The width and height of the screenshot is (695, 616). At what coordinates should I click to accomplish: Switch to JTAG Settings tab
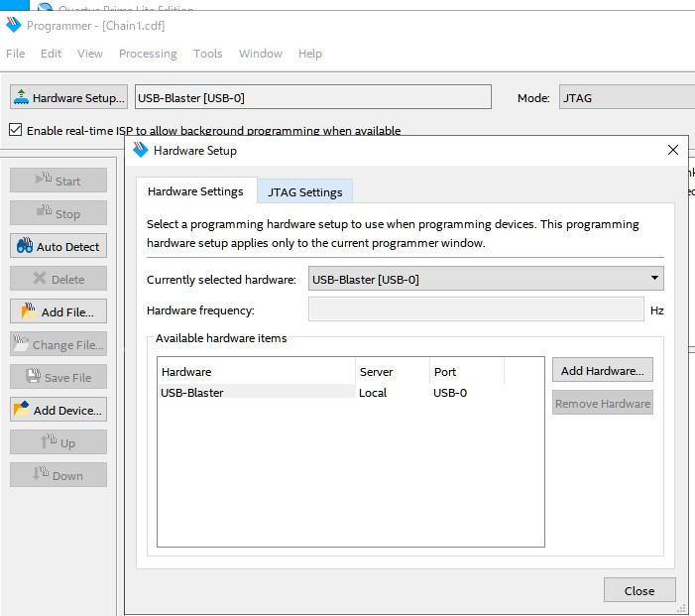[305, 192]
